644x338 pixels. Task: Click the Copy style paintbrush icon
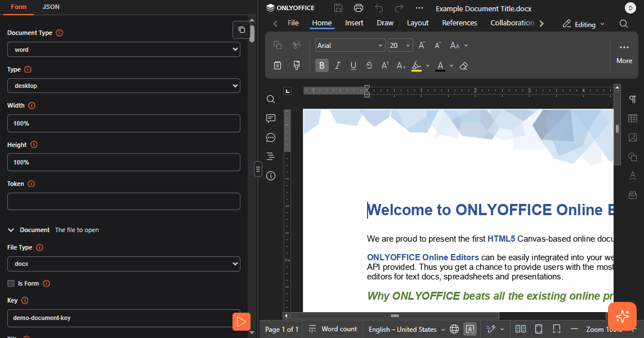(297, 65)
